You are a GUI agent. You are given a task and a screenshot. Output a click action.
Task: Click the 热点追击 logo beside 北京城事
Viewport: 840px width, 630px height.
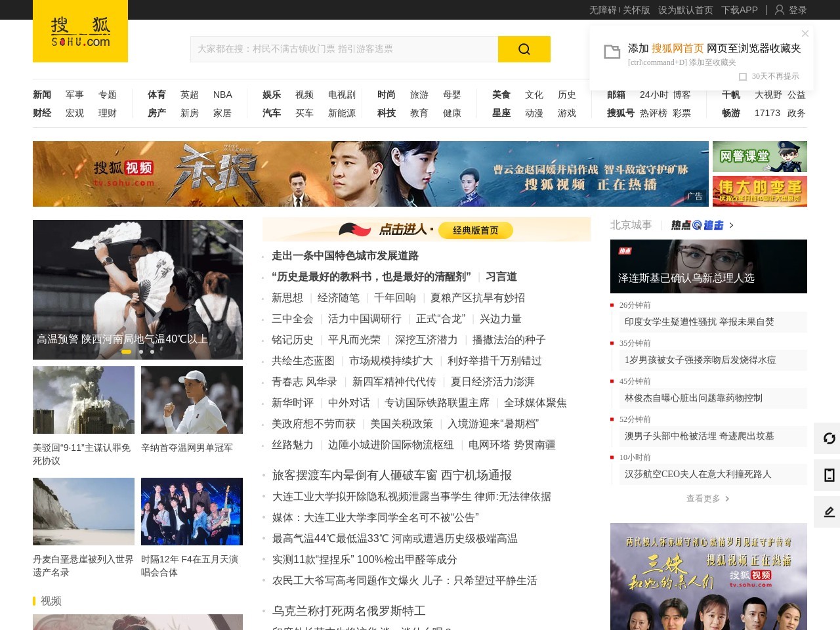click(697, 225)
